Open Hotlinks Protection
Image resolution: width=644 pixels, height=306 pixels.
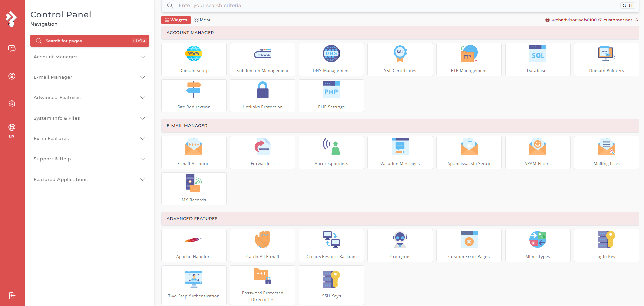point(262,96)
